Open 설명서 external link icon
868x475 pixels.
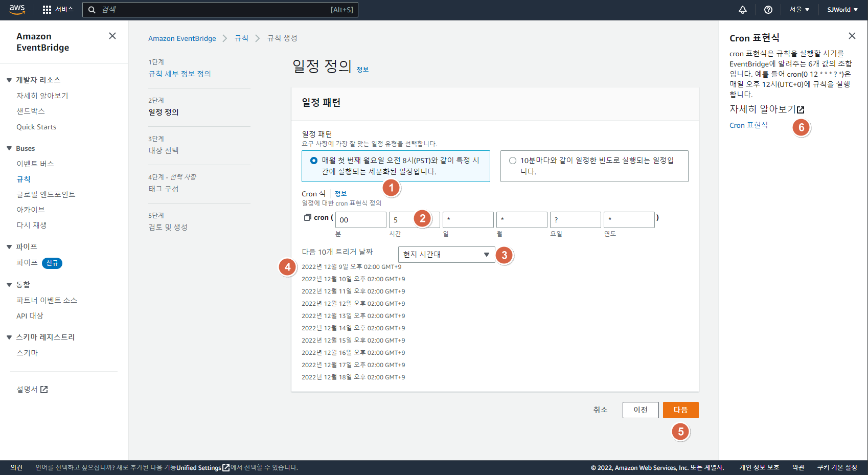(44, 390)
